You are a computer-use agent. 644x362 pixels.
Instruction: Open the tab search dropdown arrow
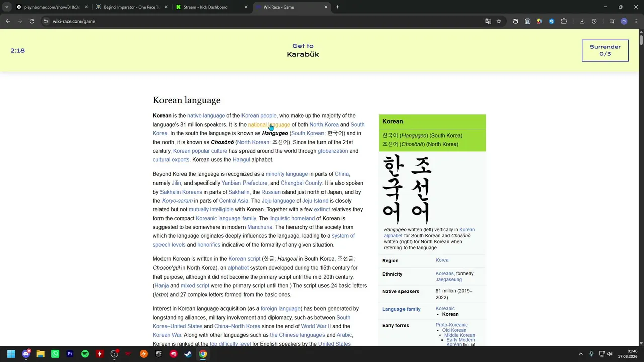pyautogui.click(x=7, y=7)
